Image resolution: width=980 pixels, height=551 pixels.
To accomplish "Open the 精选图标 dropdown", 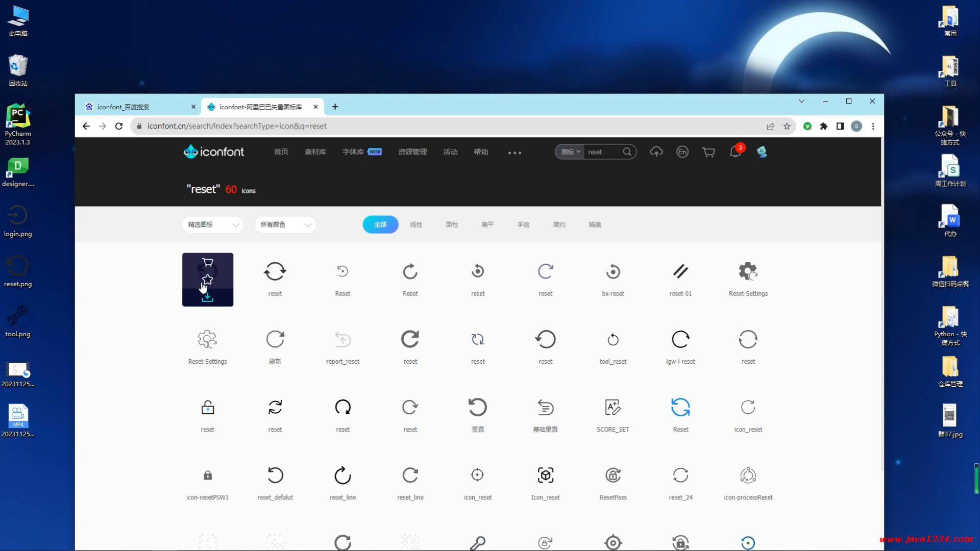I will [x=213, y=224].
